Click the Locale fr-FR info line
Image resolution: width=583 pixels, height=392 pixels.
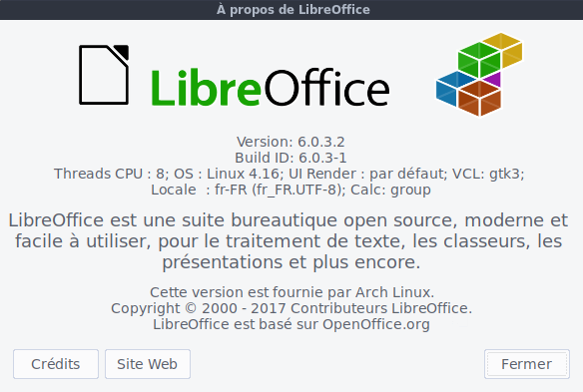[x=291, y=190]
